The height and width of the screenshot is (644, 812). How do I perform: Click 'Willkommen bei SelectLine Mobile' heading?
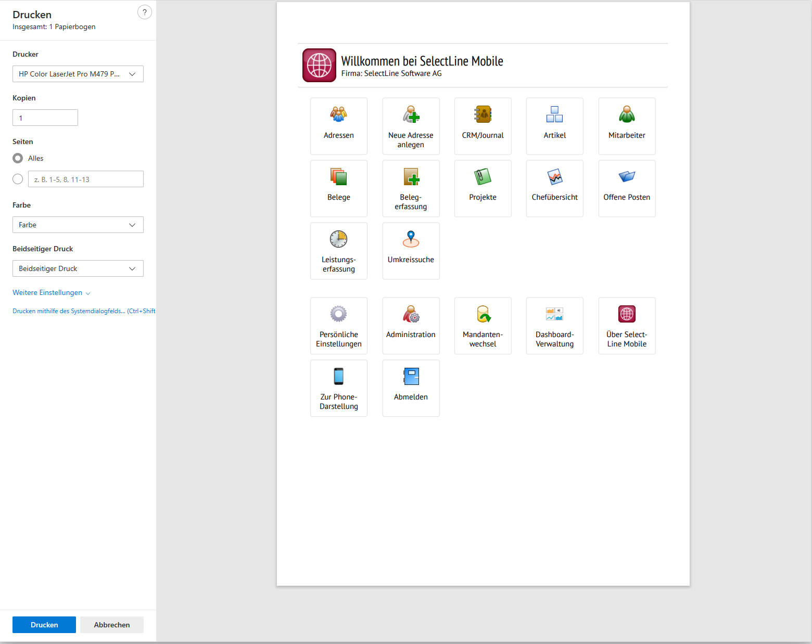(422, 61)
